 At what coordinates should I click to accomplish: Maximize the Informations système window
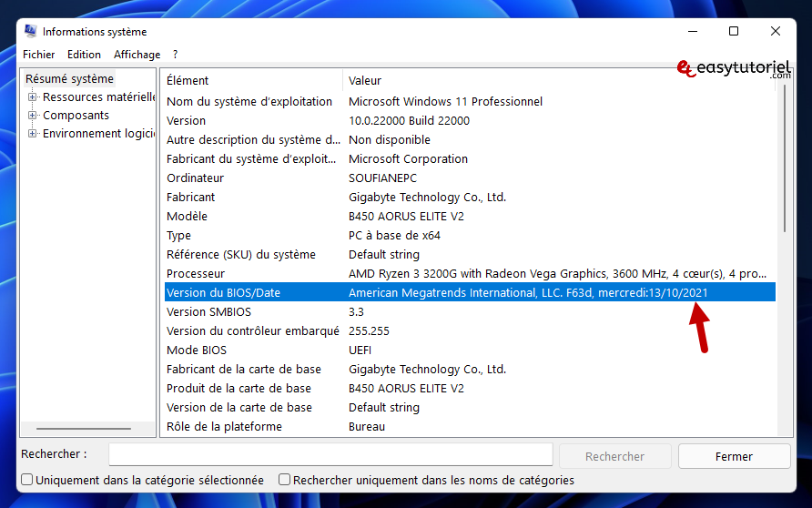tap(734, 31)
